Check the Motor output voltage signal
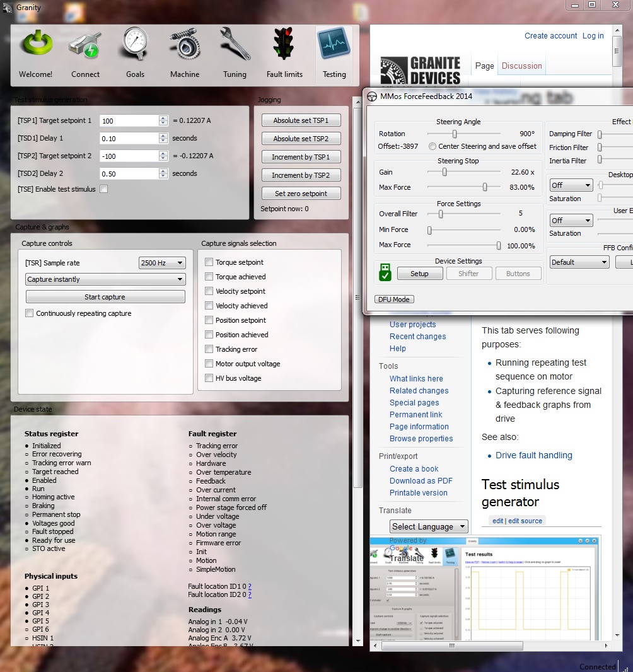The height and width of the screenshot is (672, 633). 209,364
